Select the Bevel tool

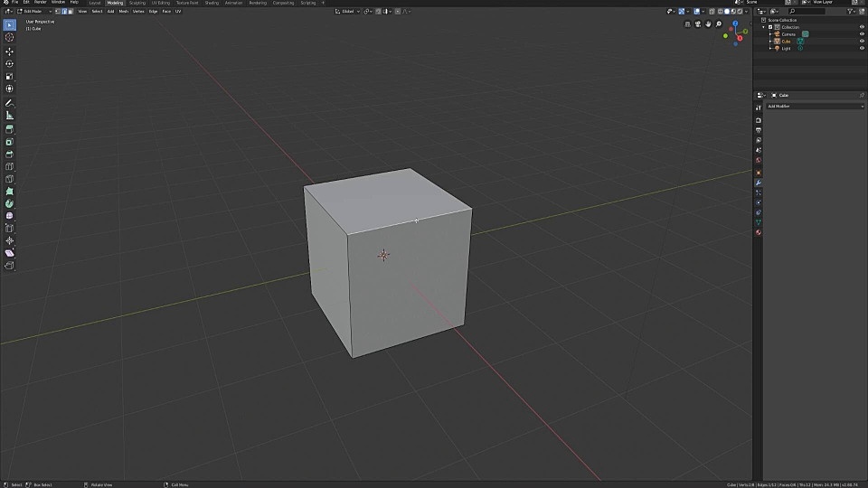pyautogui.click(x=9, y=154)
